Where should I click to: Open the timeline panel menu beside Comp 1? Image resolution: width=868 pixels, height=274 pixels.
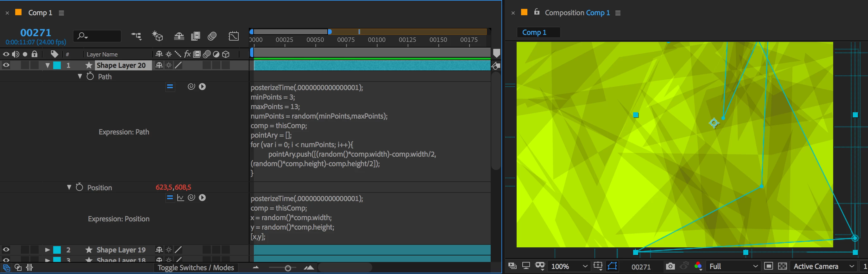(x=61, y=13)
